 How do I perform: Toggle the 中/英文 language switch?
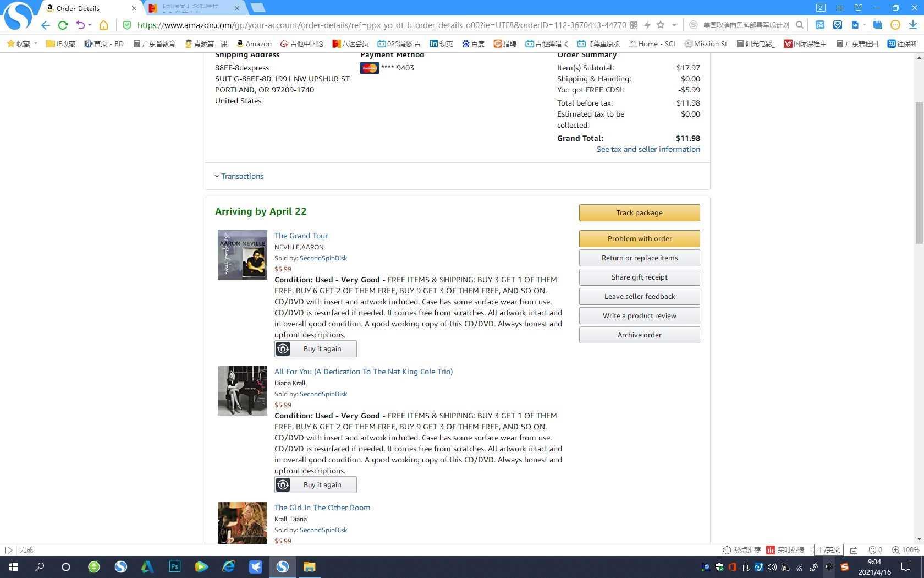click(828, 549)
